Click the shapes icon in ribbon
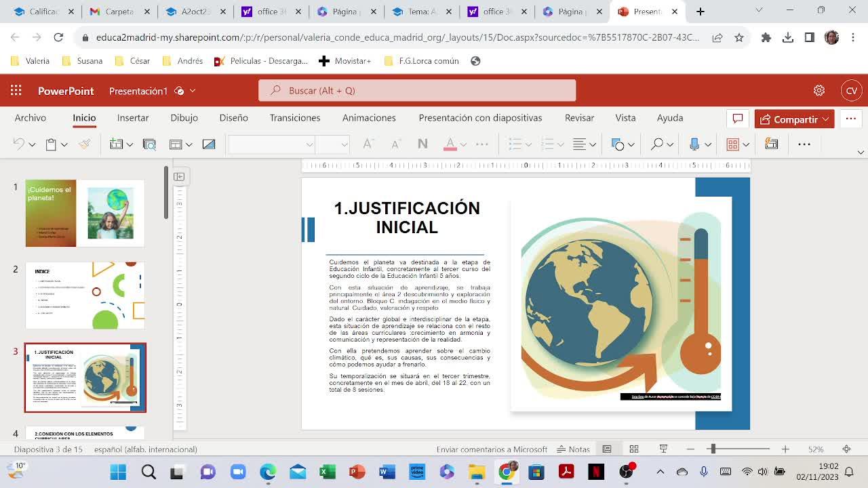The image size is (868, 488). [617, 144]
